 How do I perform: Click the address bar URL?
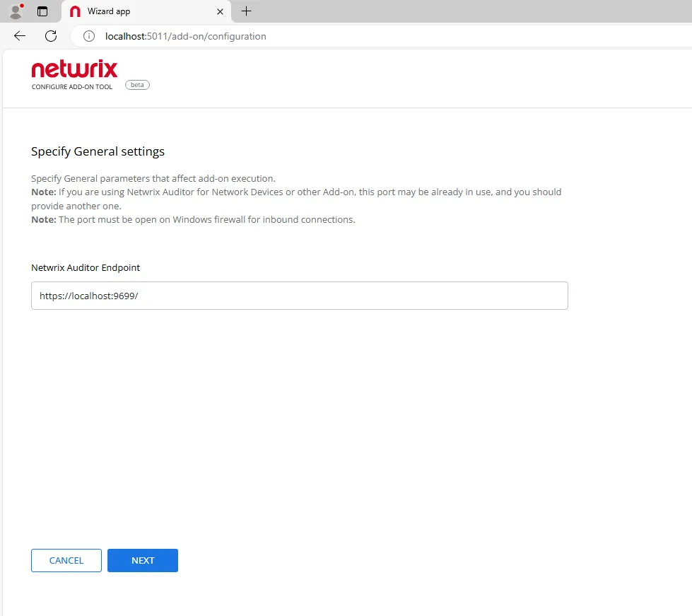185,36
